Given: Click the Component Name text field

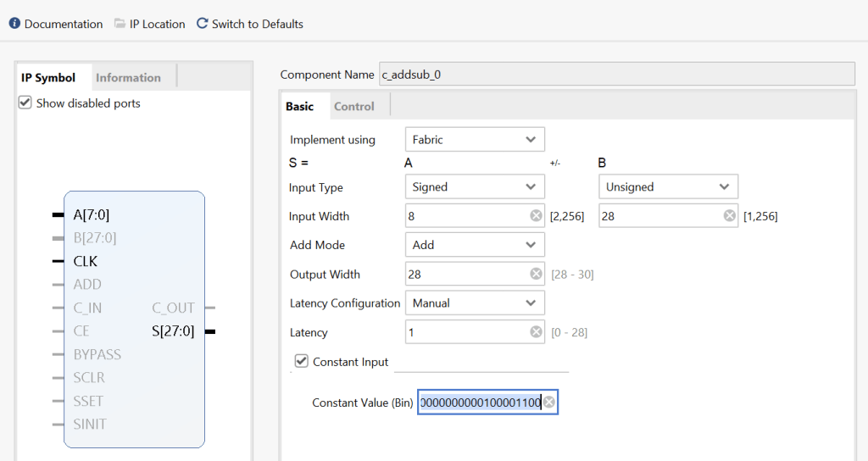Looking at the screenshot, I should pyautogui.click(x=615, y=75).
